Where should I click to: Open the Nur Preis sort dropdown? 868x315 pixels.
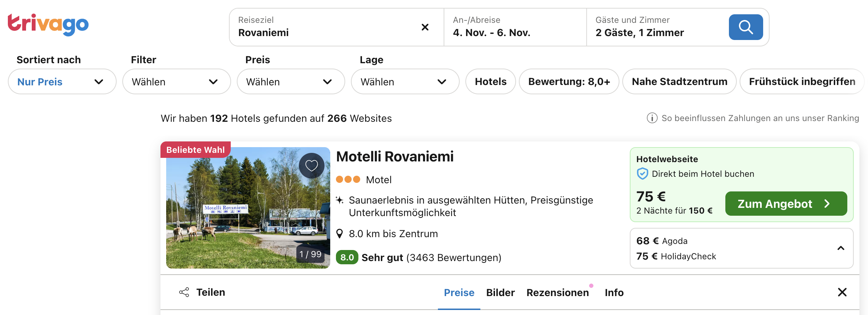[62, 82]
